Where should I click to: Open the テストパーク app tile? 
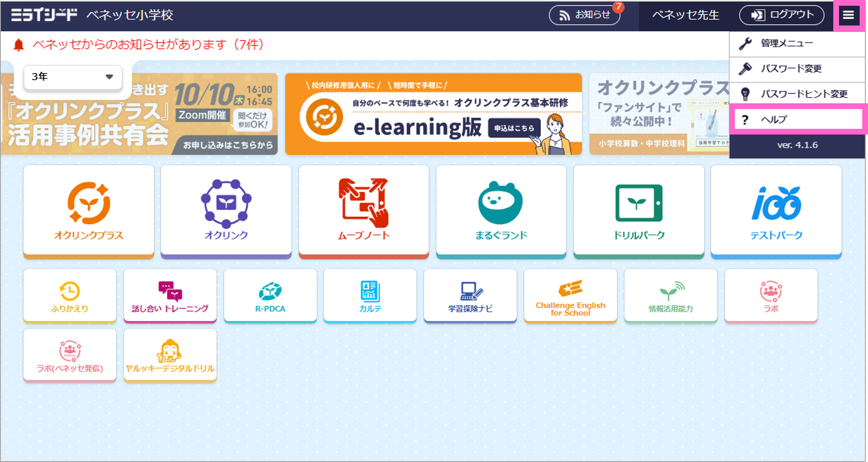coord(776,211)
